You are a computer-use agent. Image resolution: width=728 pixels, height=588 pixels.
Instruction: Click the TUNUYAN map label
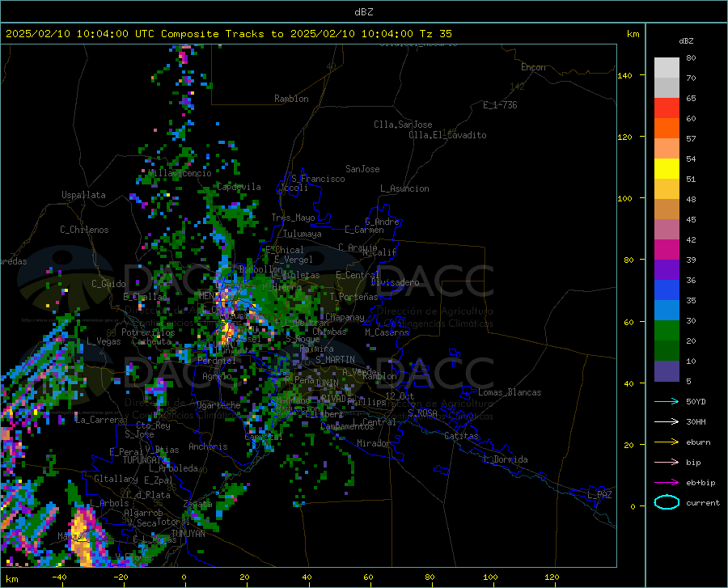188,534
